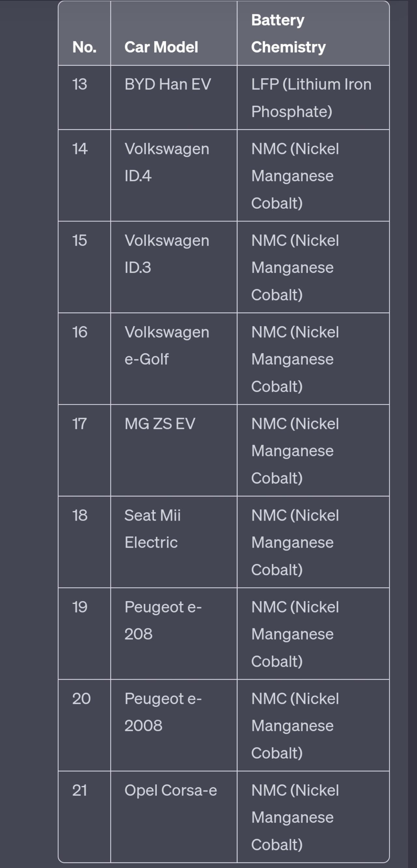Click row number 13 cell
The width and height of the screenshot is (417, 868).
pyautogui.click(x=84, y=97)
